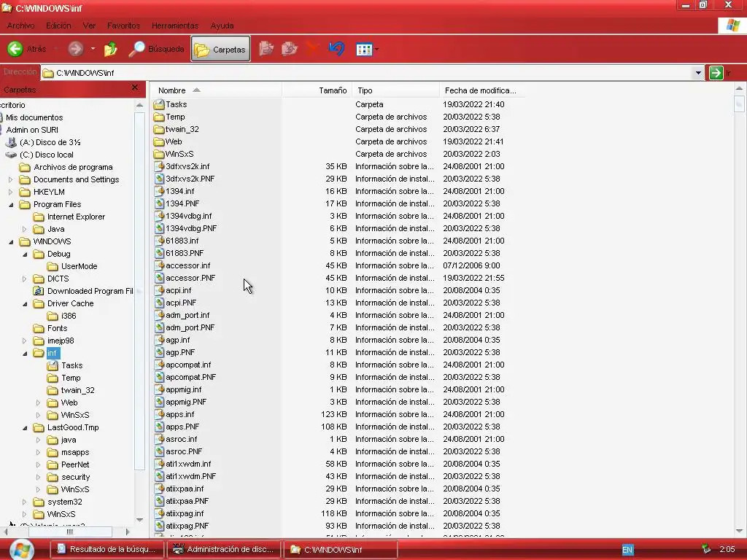Screen dimensions: 747x560
Task: Go back with the Atrás arrow
Action: pos(15,49)
